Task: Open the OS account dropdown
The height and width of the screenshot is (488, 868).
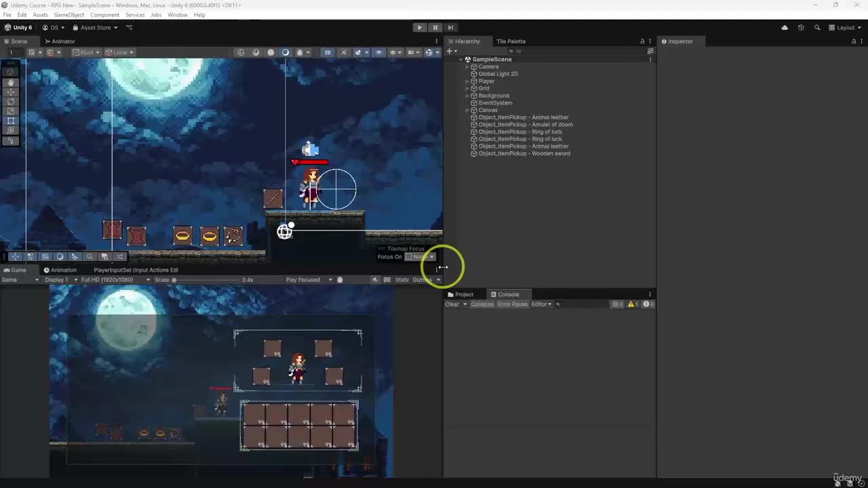Action: [x=54, y=28]
